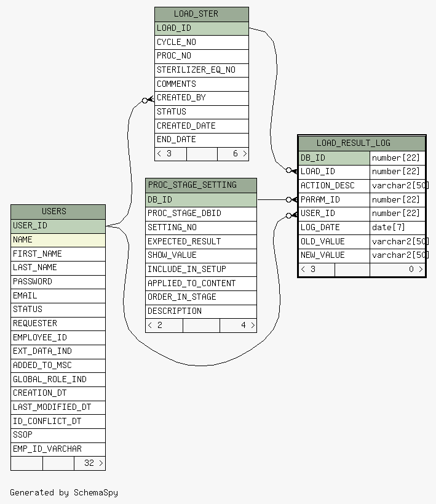436x504 pixels.
Task: Select APPLIED_TO_CONTENT column
Action: (x=201, y=284)
